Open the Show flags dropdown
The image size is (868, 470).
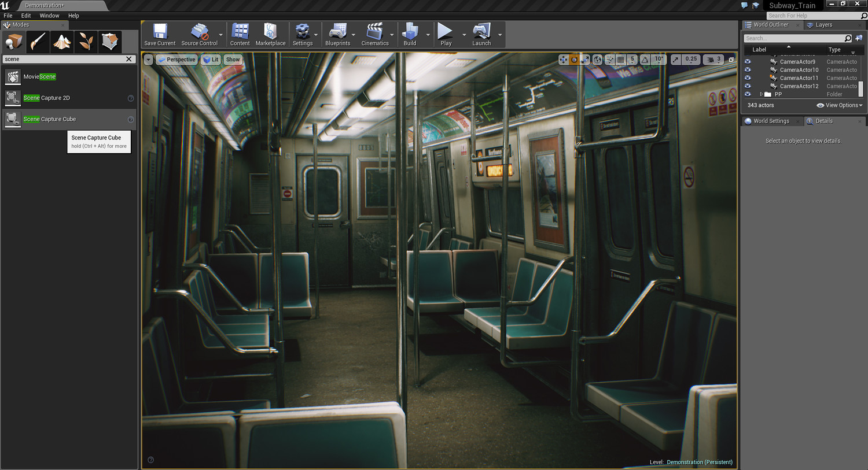233,60
